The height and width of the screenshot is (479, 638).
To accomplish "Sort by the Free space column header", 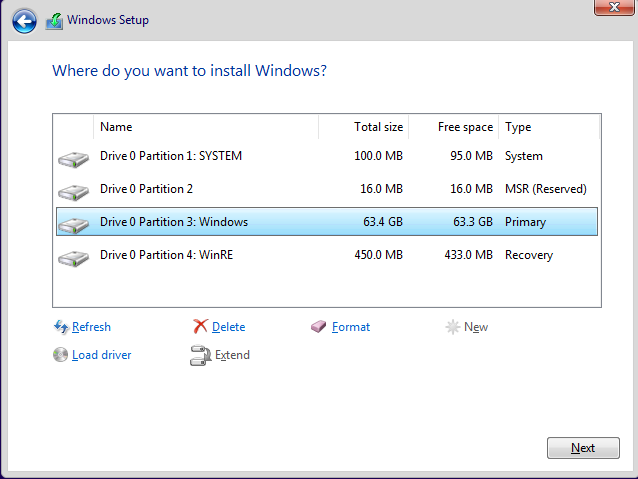I will 454,127.
